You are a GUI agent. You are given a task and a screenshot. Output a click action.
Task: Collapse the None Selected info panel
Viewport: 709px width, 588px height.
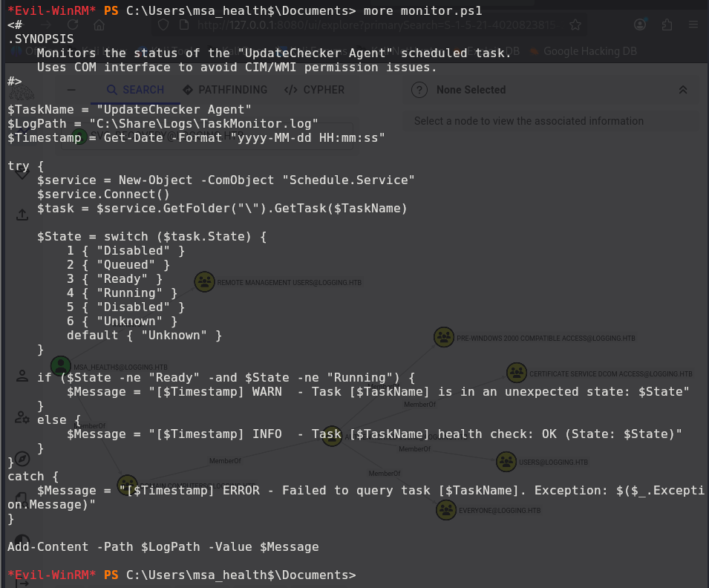683,90
